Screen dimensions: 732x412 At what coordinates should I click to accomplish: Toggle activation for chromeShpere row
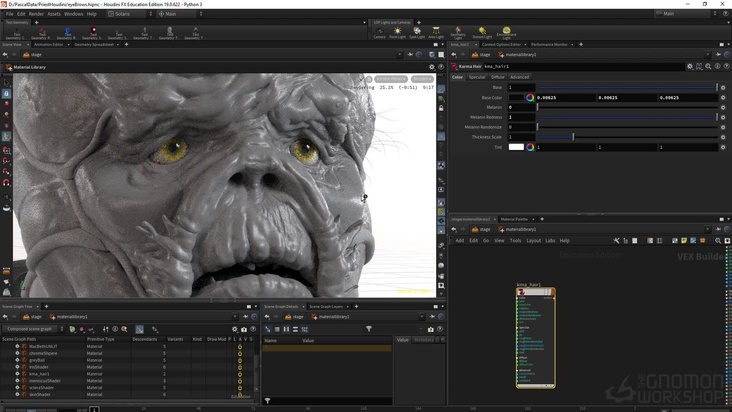click(x=240, y=353)
